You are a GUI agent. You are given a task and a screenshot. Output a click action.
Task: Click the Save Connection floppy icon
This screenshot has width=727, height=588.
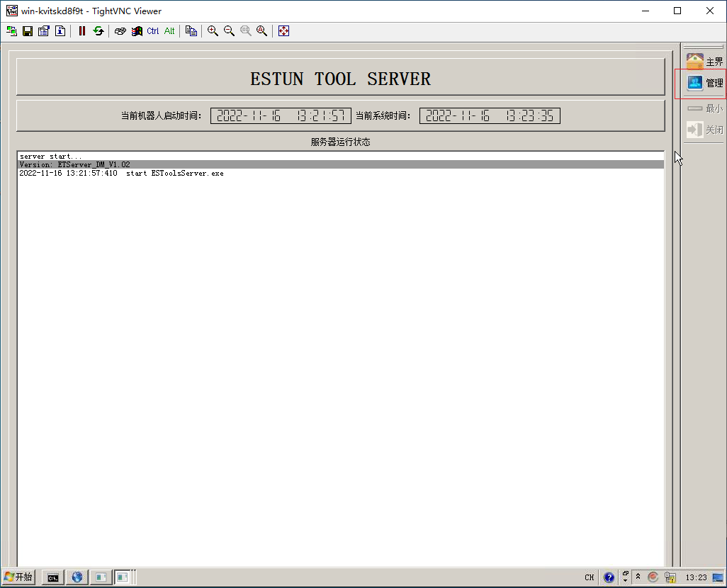[x=28, y=31]
